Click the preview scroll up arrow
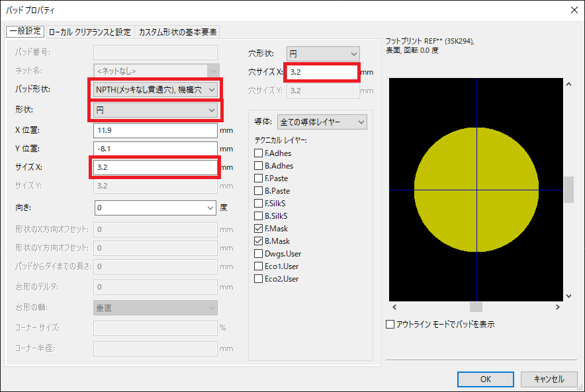585x392 pixels. [x=568, y=84]
